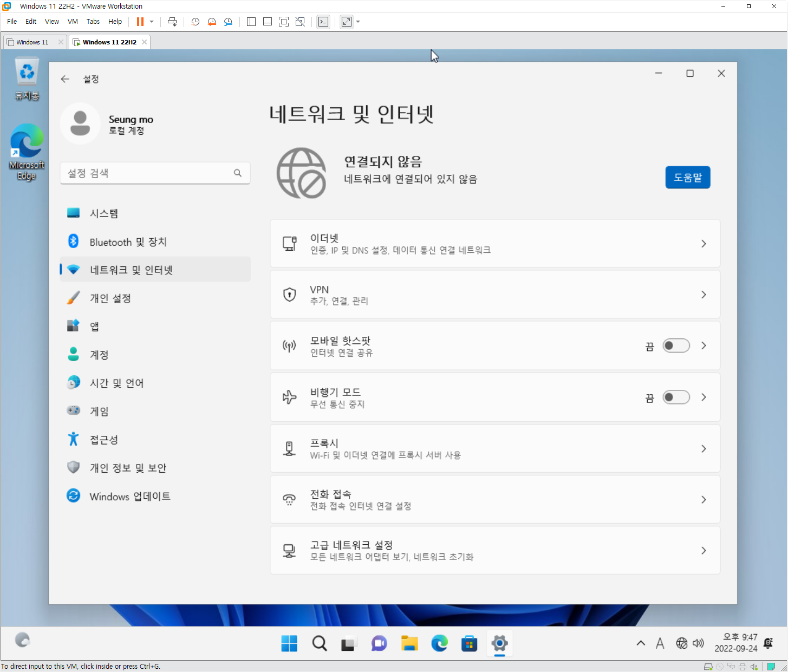788x672 pixels.
Task: Click the Edge icon on the taskbar
Action: click(x=439, y=643)
